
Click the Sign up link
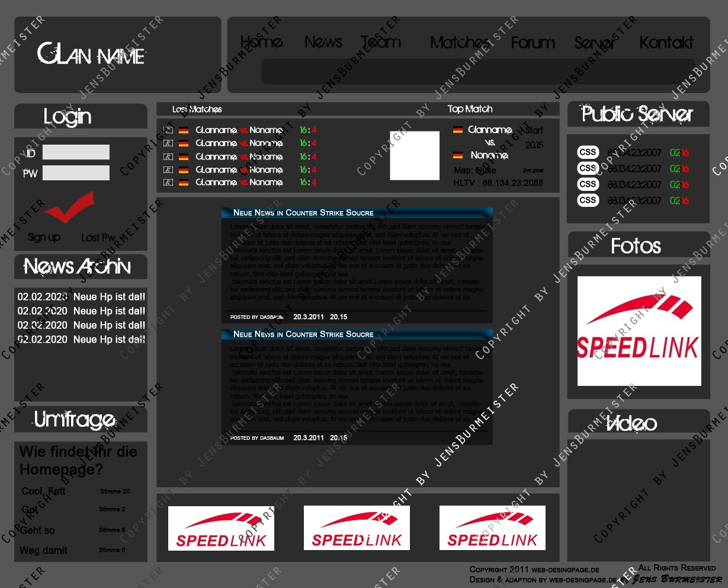pos(44,238)
